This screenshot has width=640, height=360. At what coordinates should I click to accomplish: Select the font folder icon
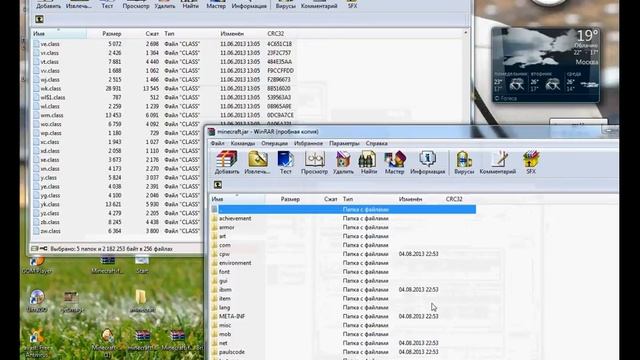click(x=215, y=272)
